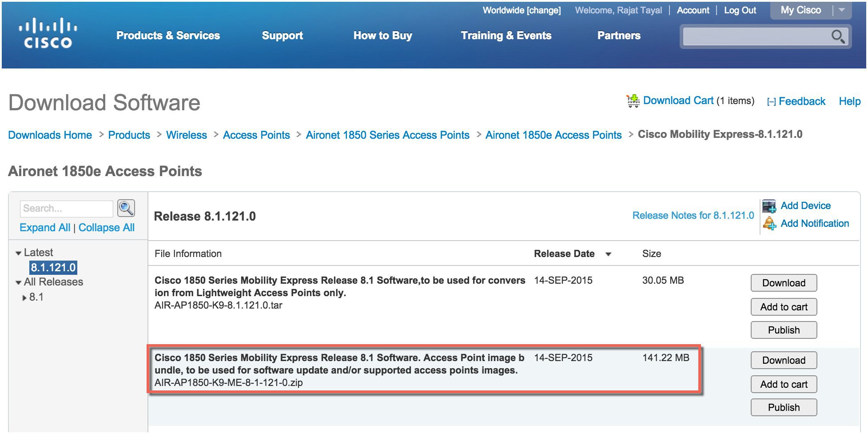
Task: Open the My Cisco menu
Action: coord(801,10)
